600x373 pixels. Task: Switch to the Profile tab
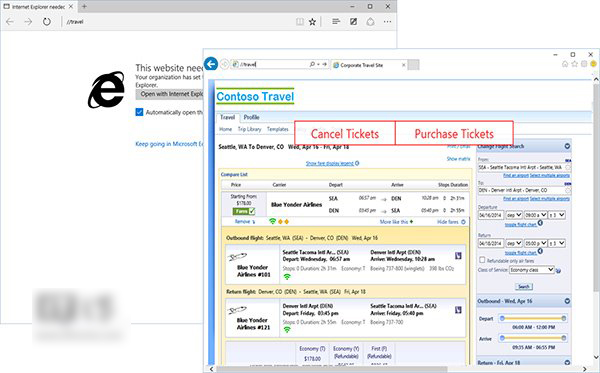coord(251,117)
